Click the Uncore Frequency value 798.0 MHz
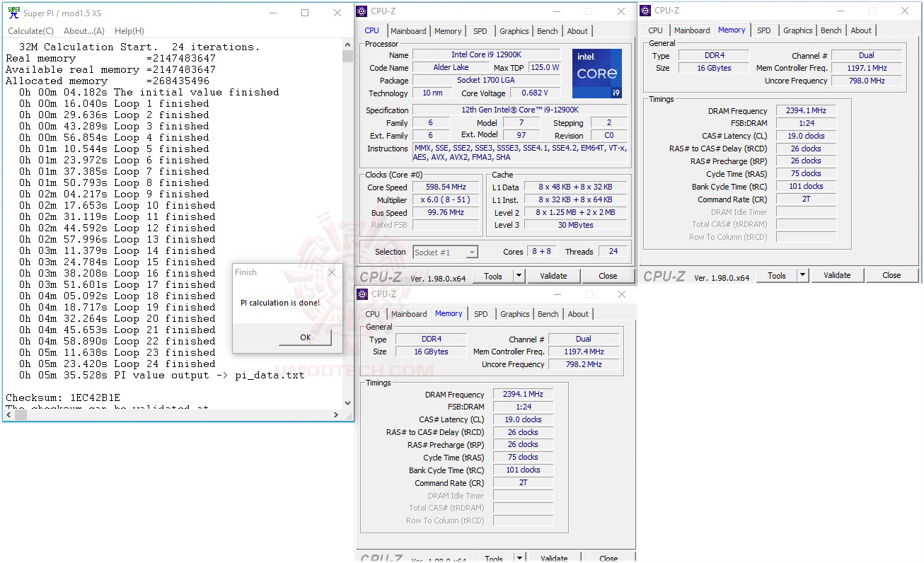Image resolution: width=924 pixels, height=563 pixels. click(x=867, y=81)
